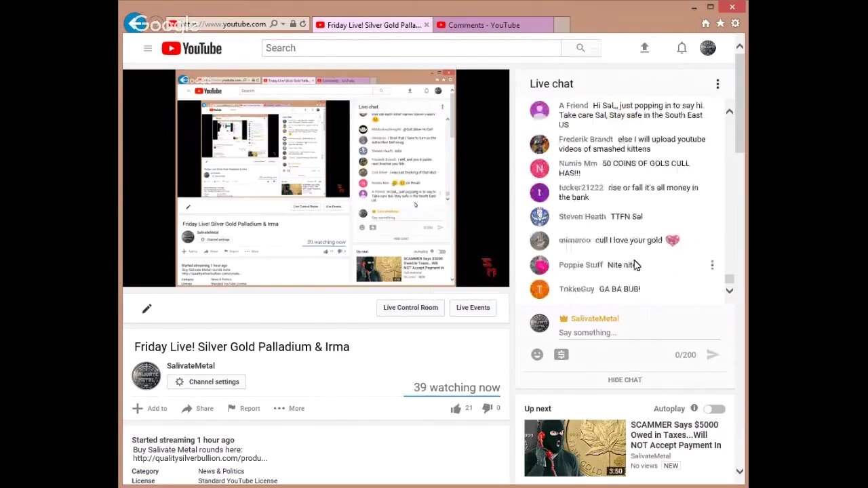
Task: Click the 39 watching now counter
Action: pyautogui.click(x=457, y=388)
